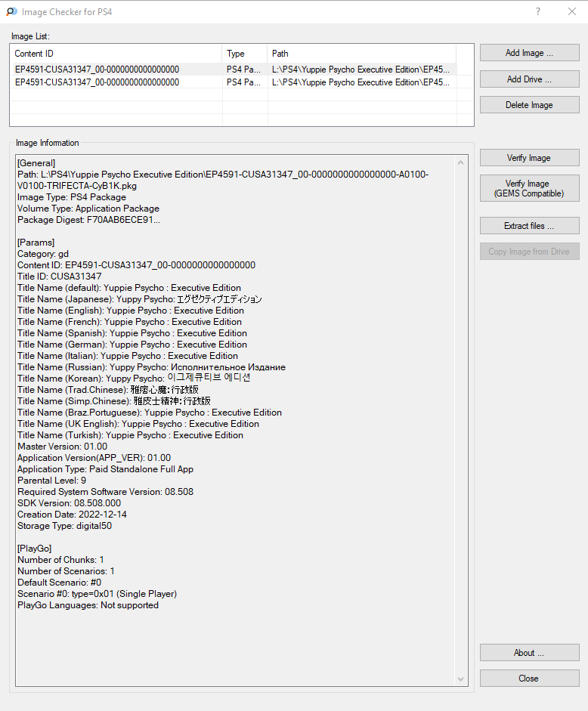
Task: Click the Package Digest line
Action: click(88, 220)
